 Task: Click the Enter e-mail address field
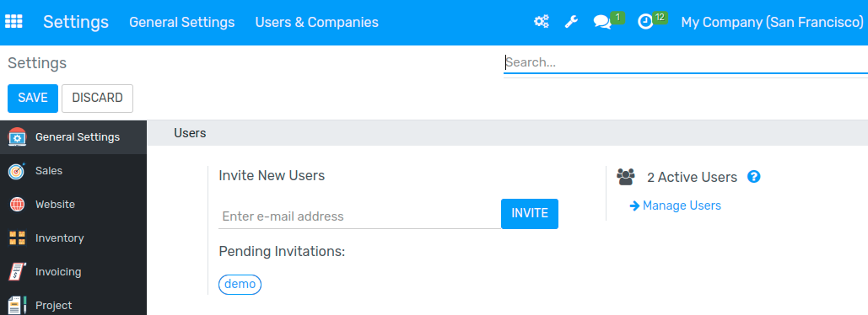360,216
